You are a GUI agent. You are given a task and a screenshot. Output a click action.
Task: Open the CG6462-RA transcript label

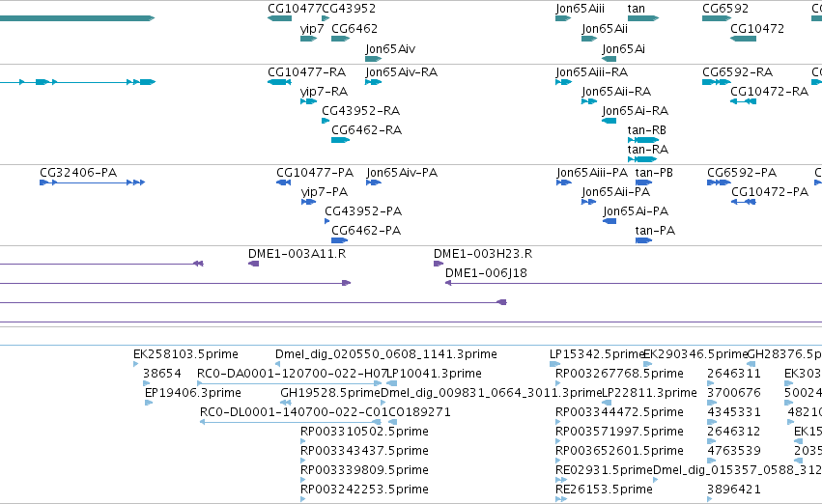(x=366, y=130)
